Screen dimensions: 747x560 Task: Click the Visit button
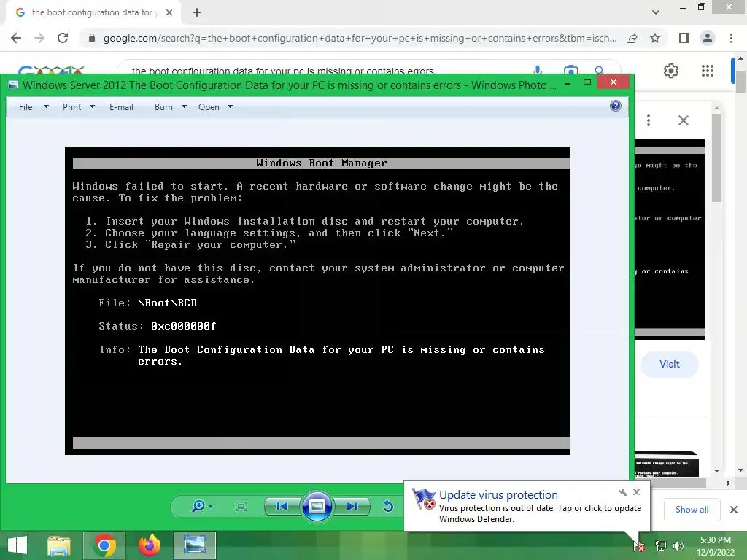[670, 364]
